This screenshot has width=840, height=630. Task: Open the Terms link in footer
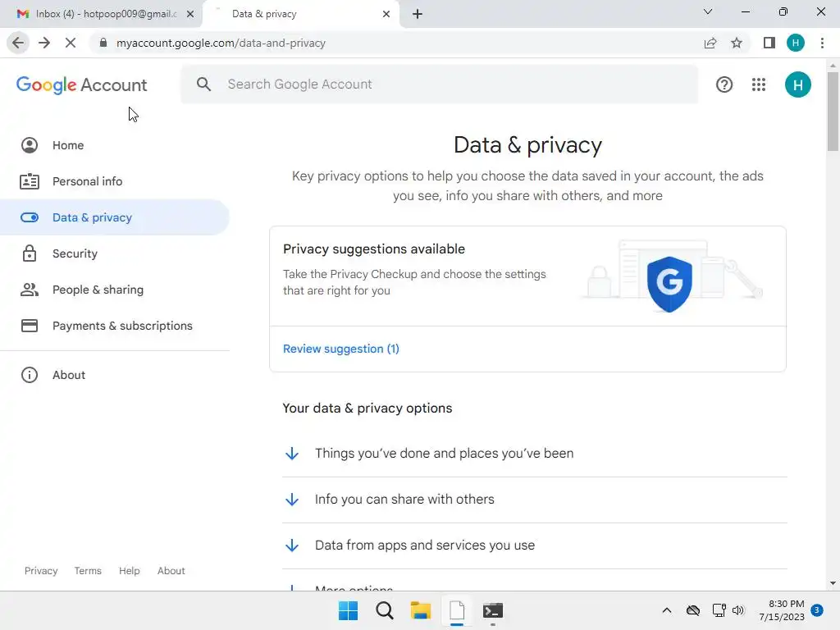[x=88, y=571]
